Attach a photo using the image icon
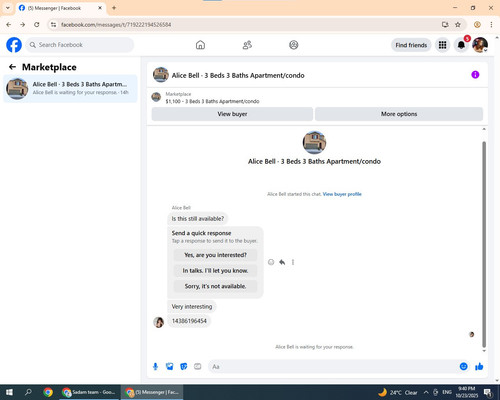 tap(170, 367)
